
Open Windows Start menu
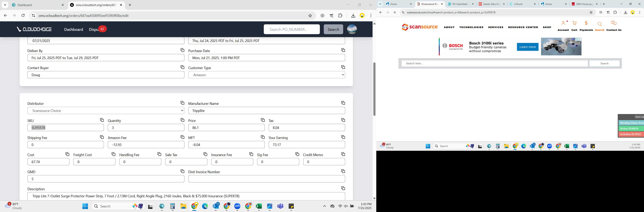pyautogui.click(x=85, y=206)
